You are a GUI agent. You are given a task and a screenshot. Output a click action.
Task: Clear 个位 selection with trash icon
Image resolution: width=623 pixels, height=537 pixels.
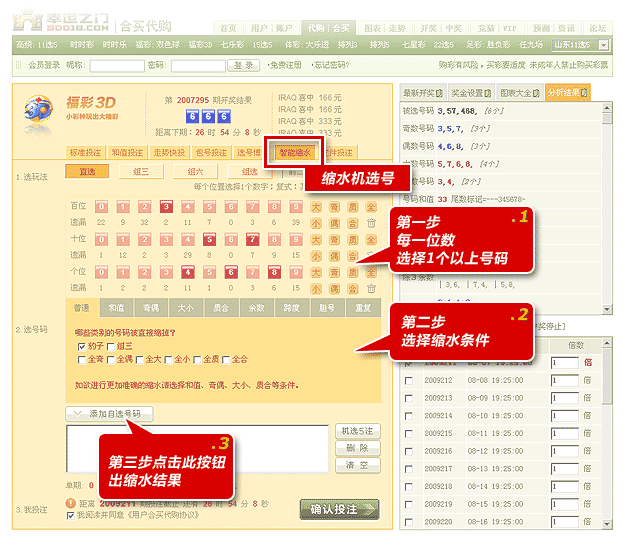click(371, 289)
